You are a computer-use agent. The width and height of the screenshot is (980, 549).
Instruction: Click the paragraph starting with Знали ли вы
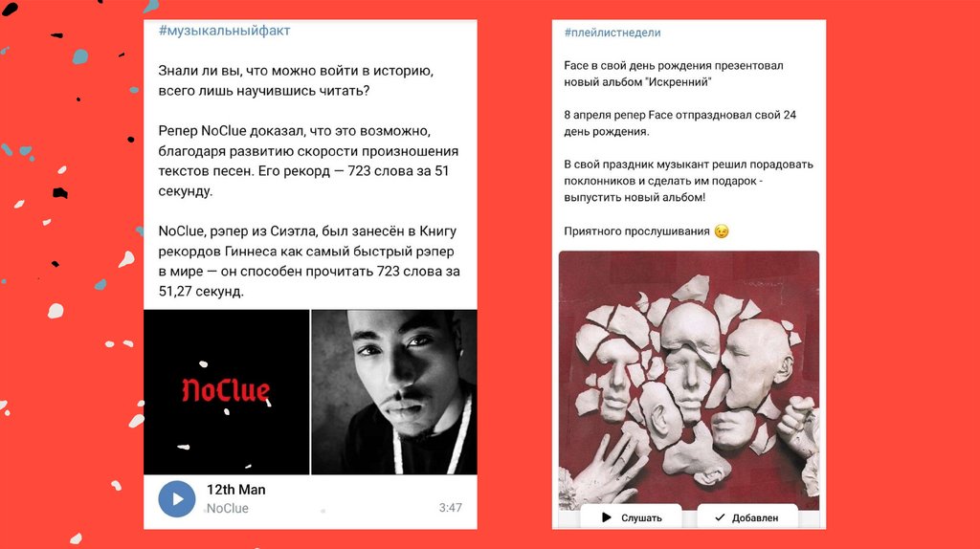(296, 80)
